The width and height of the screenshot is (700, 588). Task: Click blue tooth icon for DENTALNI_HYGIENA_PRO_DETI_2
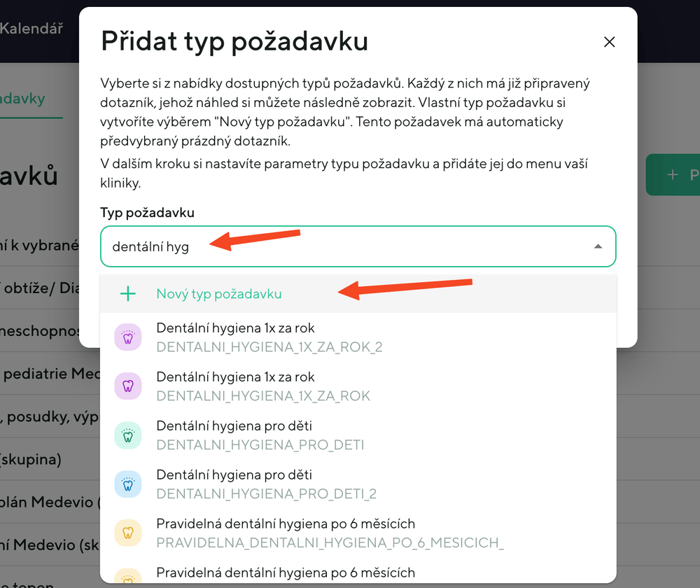pyautogui.click(x=128, y=484)
